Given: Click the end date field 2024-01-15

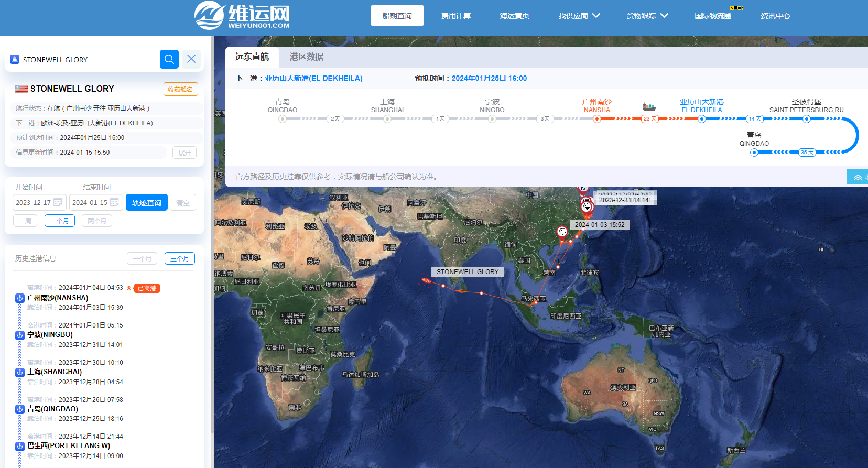Looking at the screenshot, I should 96,202.
